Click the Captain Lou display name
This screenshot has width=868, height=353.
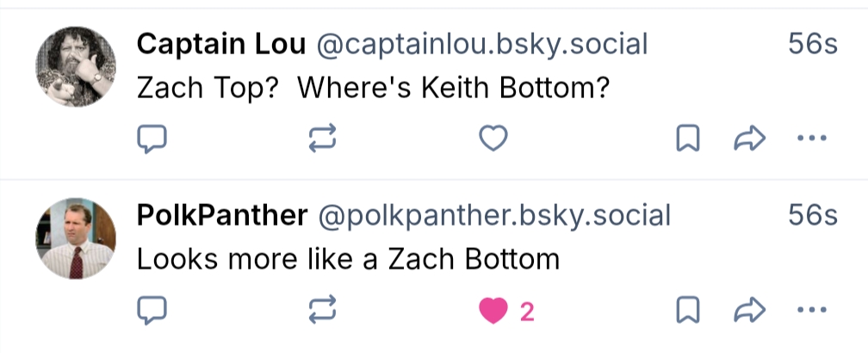pos(222,45)
